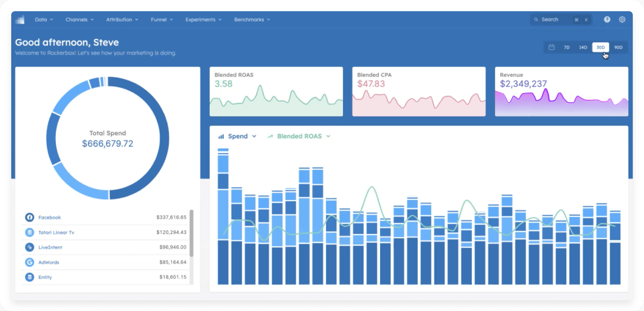This screenshot has width=644, height=311.
Task: Click the AdWords Google icon
Action: (29, 263)
